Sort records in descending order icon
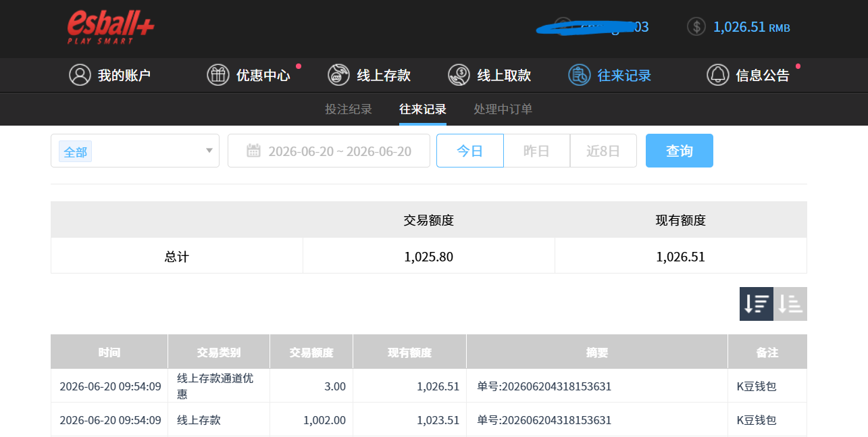 coord(757,304)
